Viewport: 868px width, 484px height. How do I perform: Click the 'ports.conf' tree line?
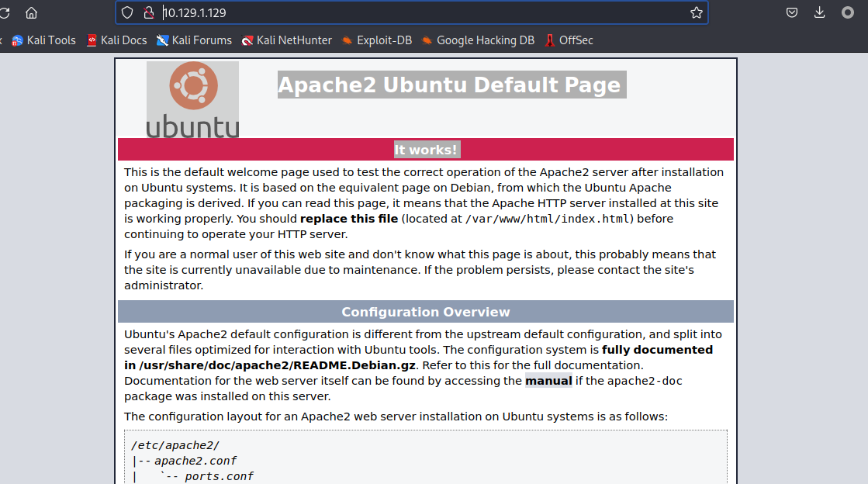tap(220, 476)
